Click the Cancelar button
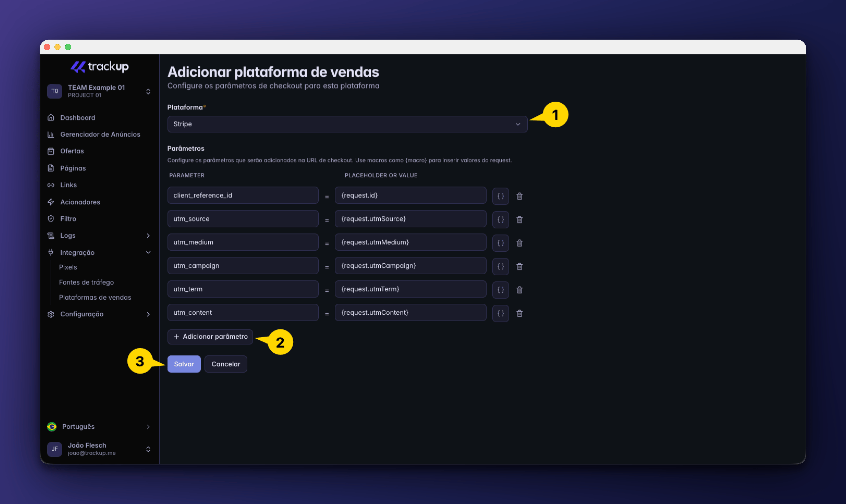Screen dimensions: 846x504 pos(226,364)
